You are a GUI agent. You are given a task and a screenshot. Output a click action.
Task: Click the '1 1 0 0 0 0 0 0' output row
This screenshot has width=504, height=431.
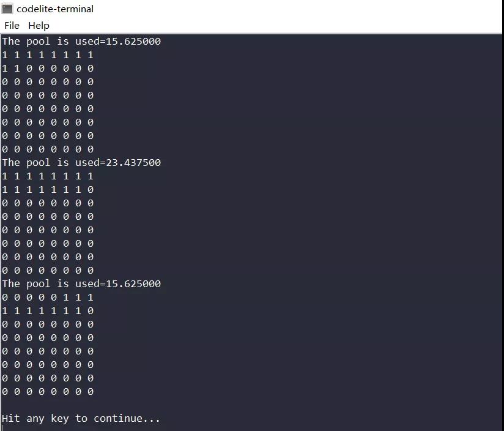(x=48, y=69)
